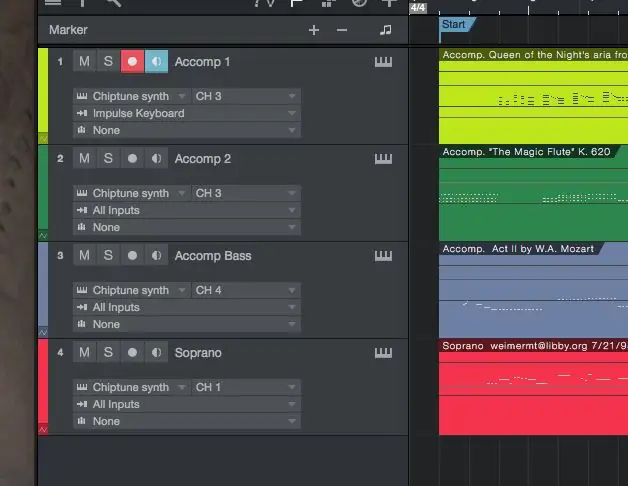Select the Accomp Bass track name

click(x=213, y=256)
